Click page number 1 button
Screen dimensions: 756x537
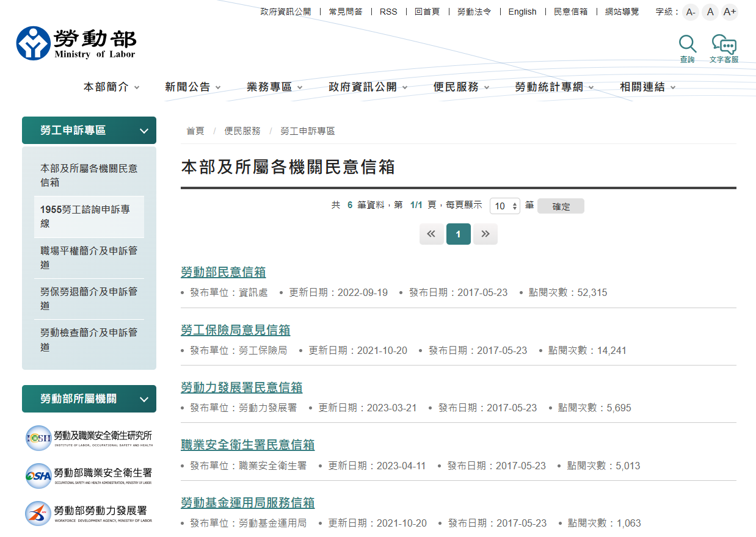click(x=459, y=234)
